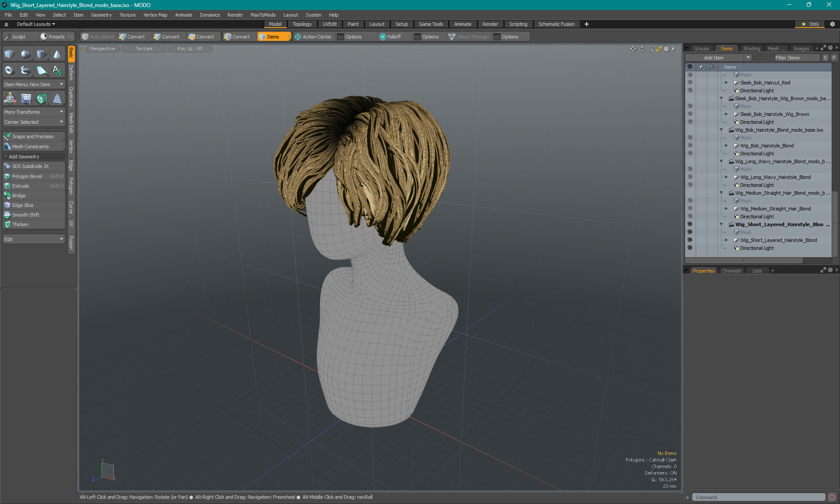Toggle visibility of Wig_Bob_Hairstyle_Blond item
The width and height of the screenshot is (840, 504).
pos(690,146)
